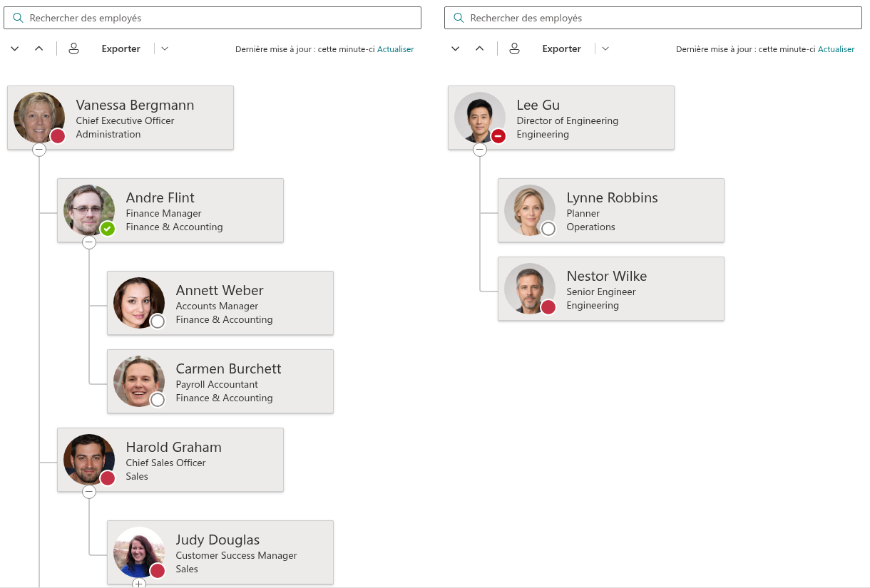This screenshot has width=870, height=588.
Task: Click the search magnifier icon in right panel
Action: click(459, 18)
